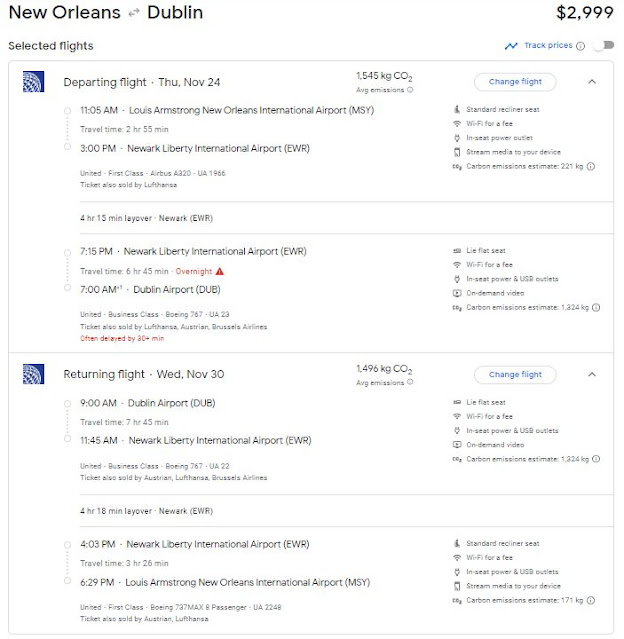Screen dimensions: 624x639
Task: Click the Often delayed by 30+ min notice
Action: pyautogui.click(x=122, y=338)
